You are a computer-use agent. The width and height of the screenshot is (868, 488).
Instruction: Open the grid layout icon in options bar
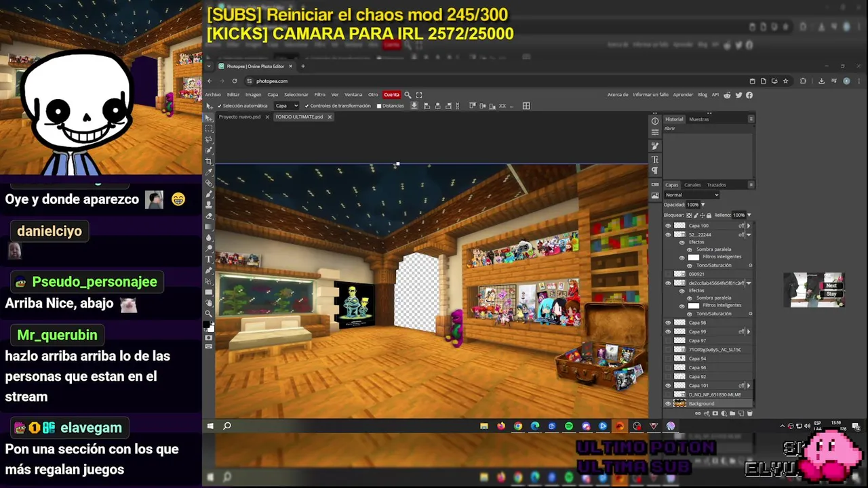tap(526, 106)
